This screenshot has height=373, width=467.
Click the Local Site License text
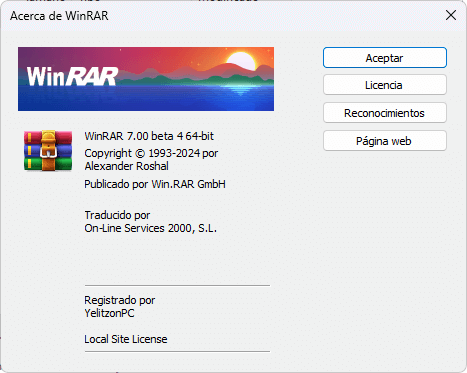(126, 339)
